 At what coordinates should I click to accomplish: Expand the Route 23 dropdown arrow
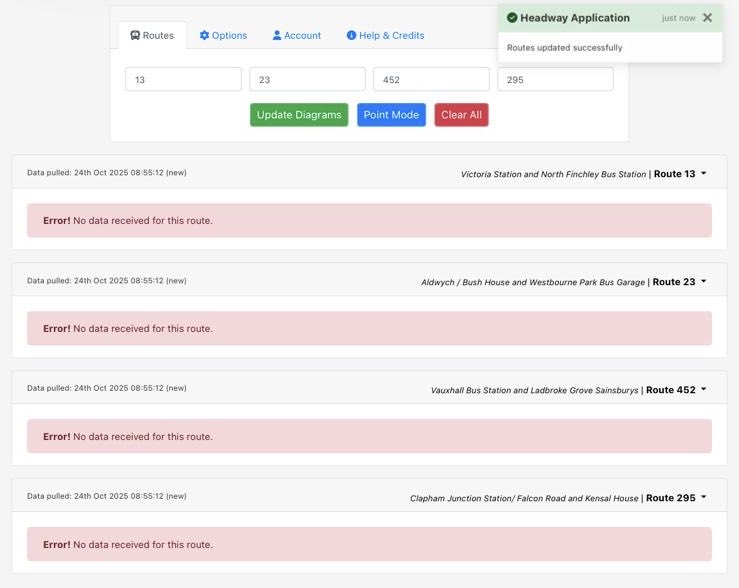tap(704, 281)
